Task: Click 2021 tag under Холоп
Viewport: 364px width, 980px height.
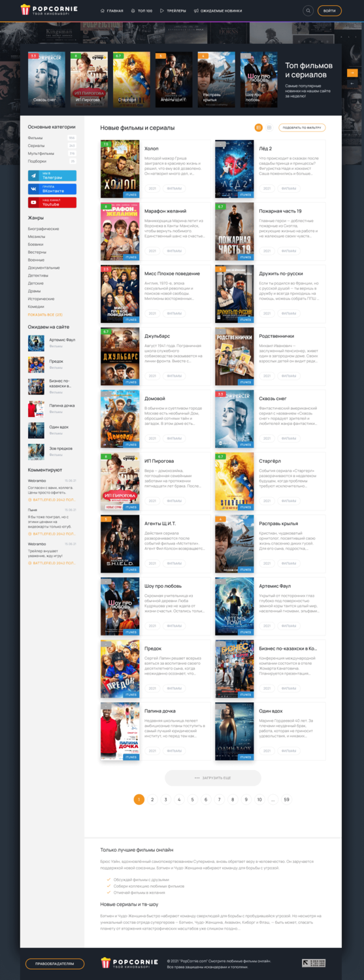Action: (x=152, y=188)
